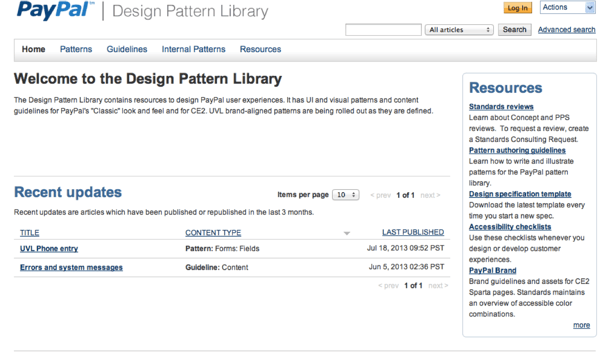Open the PayPal Brand link
The width and height of the screenshot is (606, 360).
pyautogui.click(x=493, y=271)
